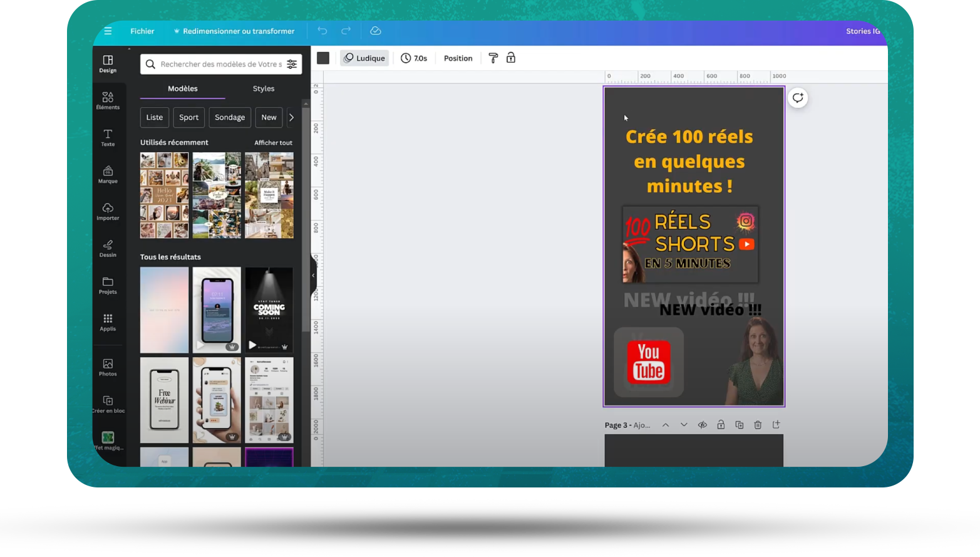
Task: Choose the travel photo collage template
Action: coord(217,195)
